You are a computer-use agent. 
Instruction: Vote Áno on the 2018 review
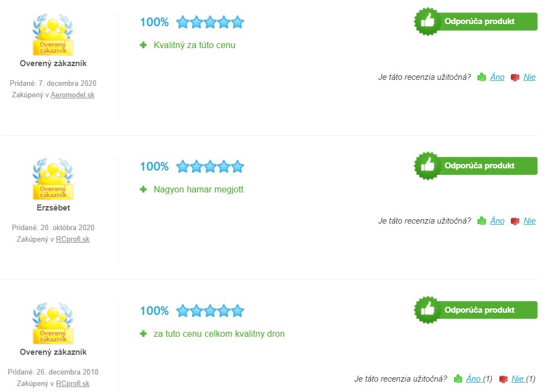473,379
